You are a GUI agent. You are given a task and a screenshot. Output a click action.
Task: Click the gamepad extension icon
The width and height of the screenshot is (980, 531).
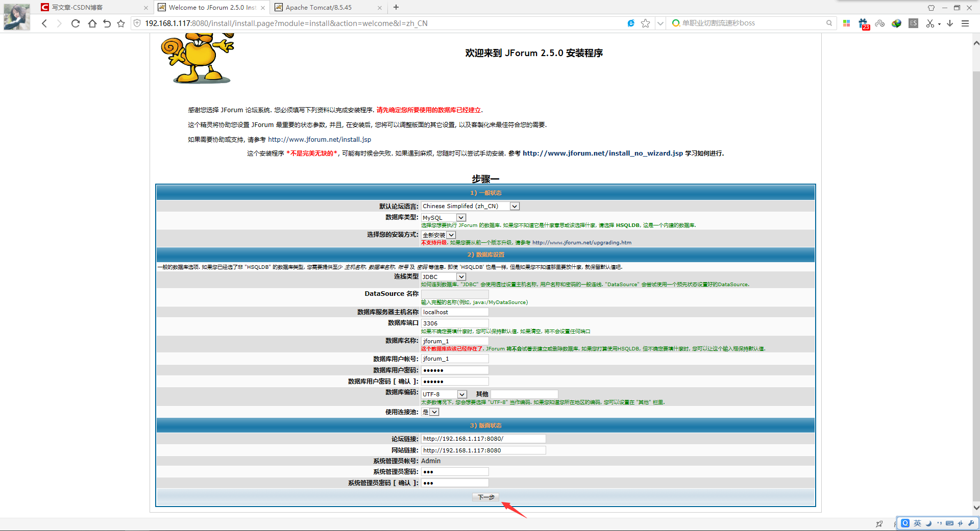880,23
